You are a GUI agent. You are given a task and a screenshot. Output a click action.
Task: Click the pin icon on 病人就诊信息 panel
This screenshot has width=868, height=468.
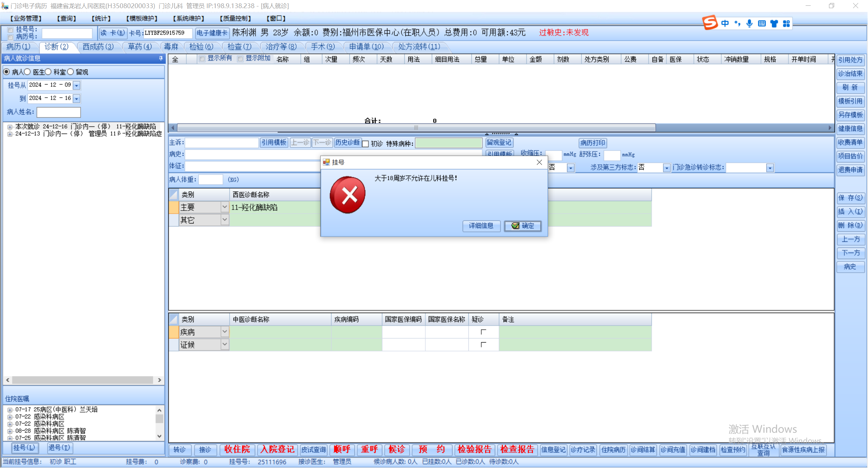coord(161,59)
